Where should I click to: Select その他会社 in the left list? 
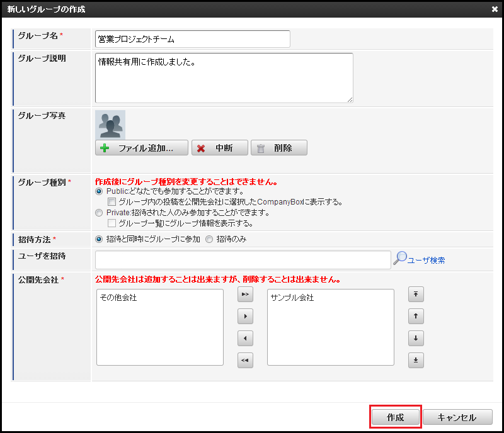coord(118,298)
